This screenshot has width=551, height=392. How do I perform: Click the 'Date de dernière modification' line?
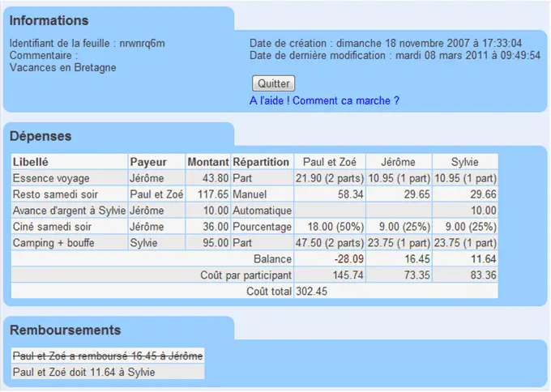pyautogui.click(x=395, y=55)
